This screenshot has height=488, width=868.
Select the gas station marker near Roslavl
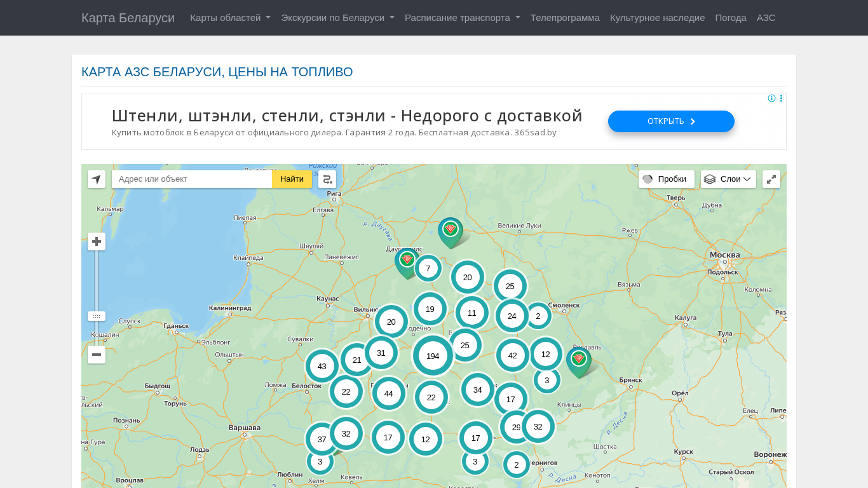(x=578, y=360)
